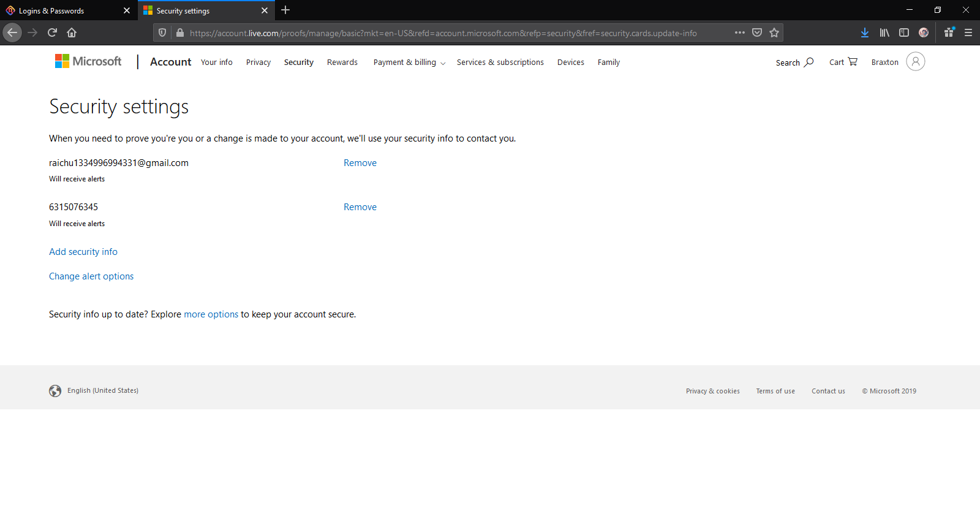Reload the current page
This screenshot has height=527, width=980.
tap(52, 32)
